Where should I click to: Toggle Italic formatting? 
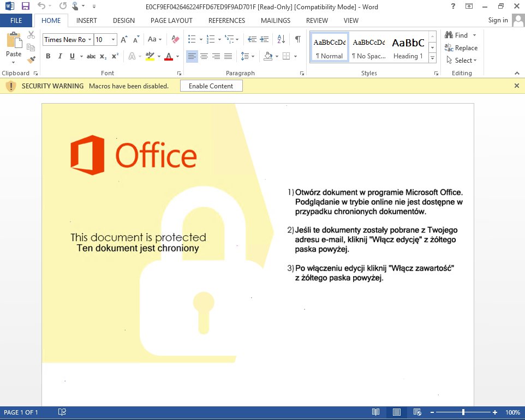60,56
